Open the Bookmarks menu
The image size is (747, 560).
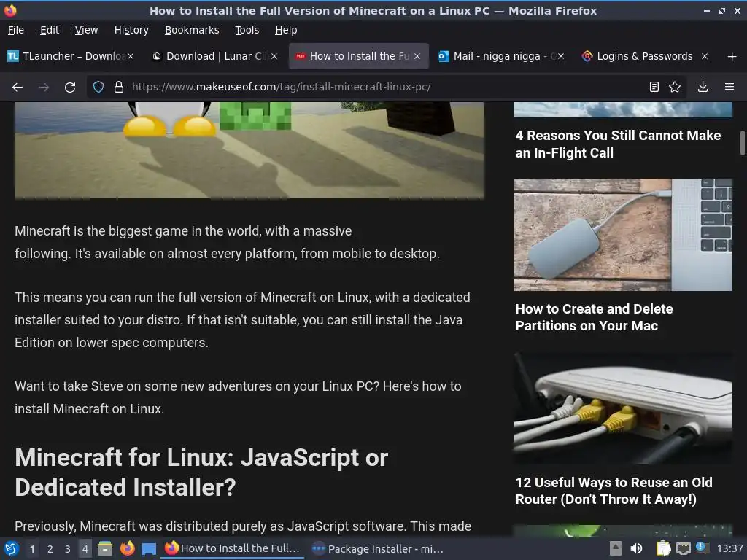[192, 30]
